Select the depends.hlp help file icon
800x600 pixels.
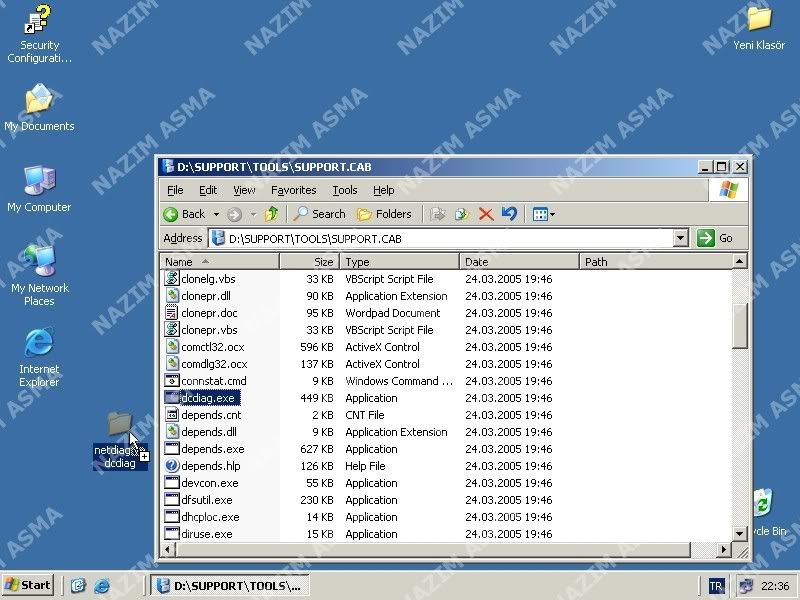(172, 465)
